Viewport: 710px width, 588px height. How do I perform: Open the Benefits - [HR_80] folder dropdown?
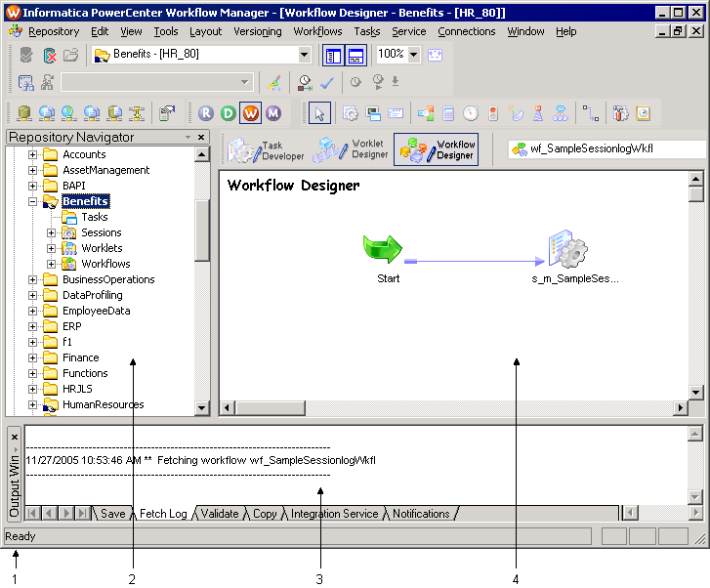pyautogui.click(x=304, y=55)
